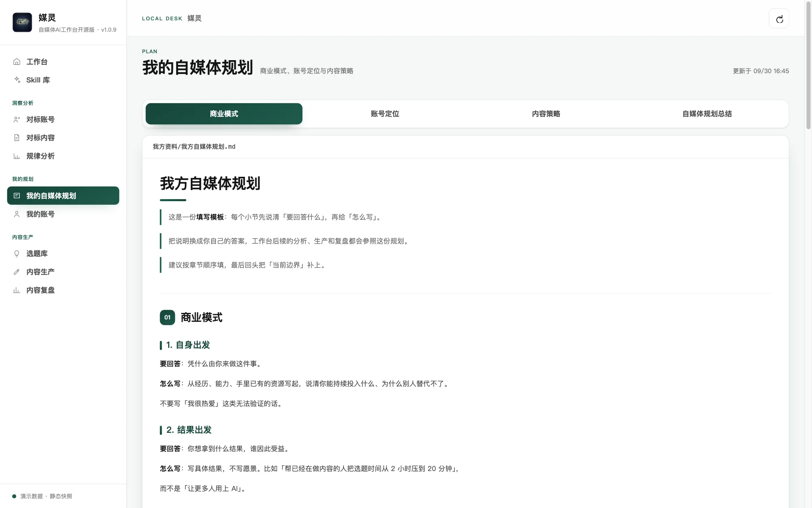Go to 对标内容 page

coord(63,138)
